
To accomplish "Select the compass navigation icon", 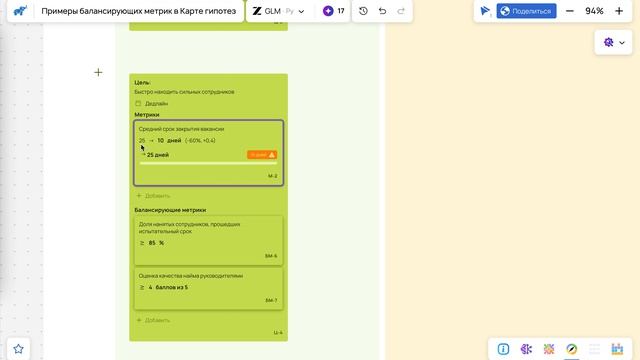I will coord(571,349).
